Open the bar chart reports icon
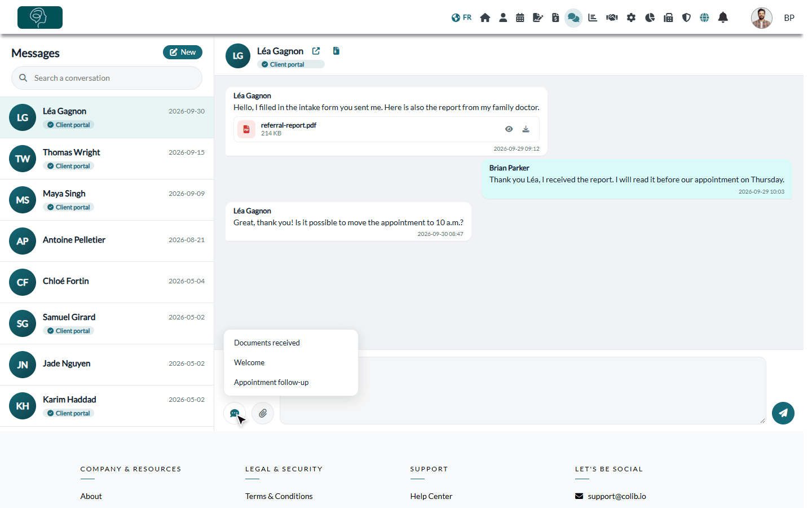Screen dimensions: 812x508 coord(593,17)
